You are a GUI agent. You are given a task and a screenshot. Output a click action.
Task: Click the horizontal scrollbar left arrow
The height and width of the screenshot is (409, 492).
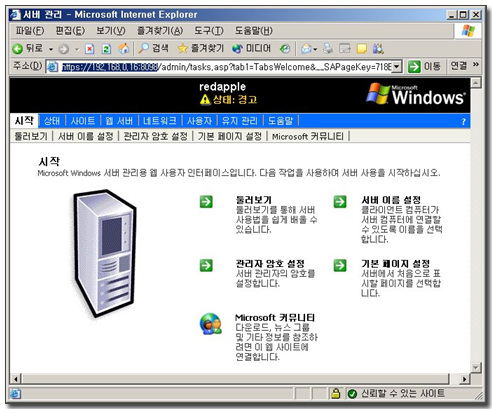pyautogui.click(x=15, y=379)
